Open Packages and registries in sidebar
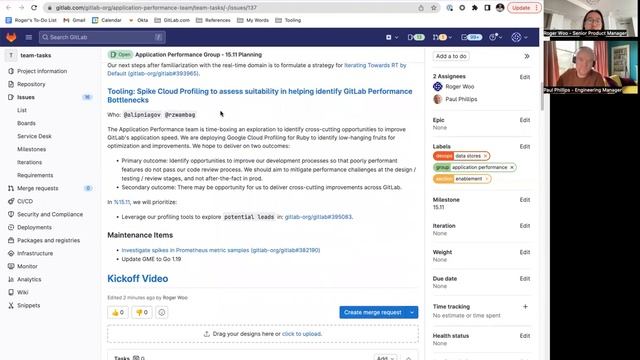 [49, 240]
